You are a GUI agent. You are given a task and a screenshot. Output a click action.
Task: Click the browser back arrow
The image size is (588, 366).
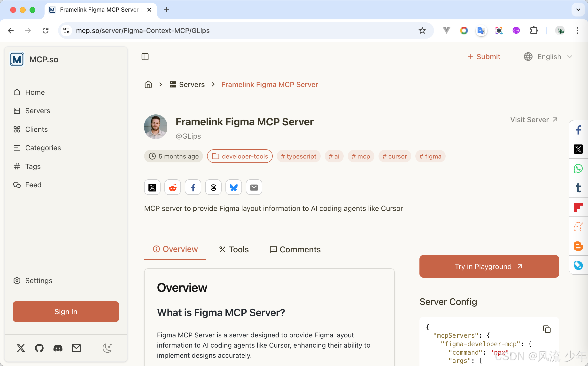[x=11, y=31]
